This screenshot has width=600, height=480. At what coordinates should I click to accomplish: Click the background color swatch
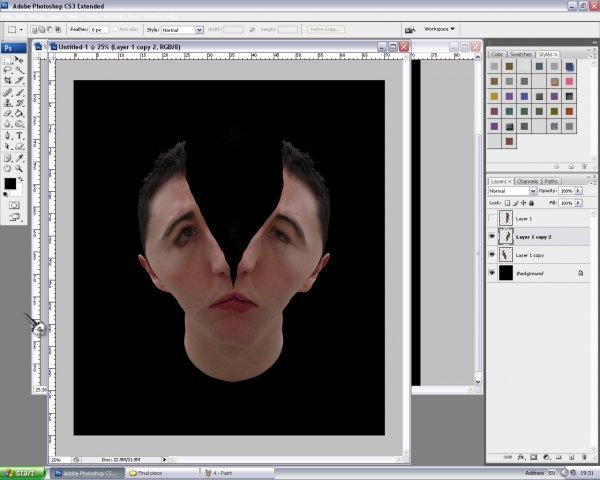click(19, 191)
